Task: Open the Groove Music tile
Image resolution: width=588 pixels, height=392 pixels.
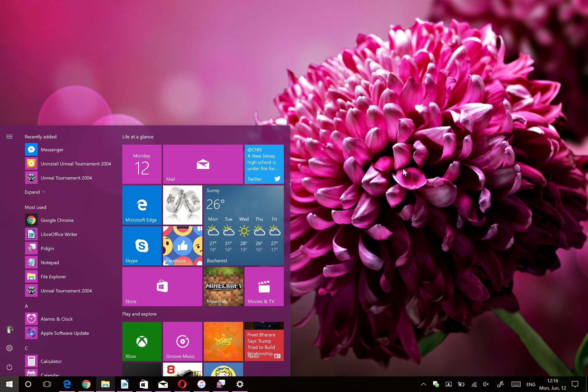Action: pos(182,341)
